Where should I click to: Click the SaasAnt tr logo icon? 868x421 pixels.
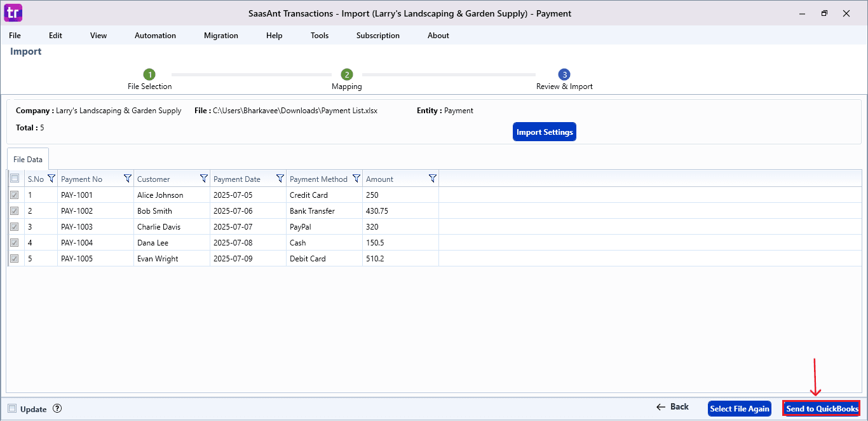[13, 13]
